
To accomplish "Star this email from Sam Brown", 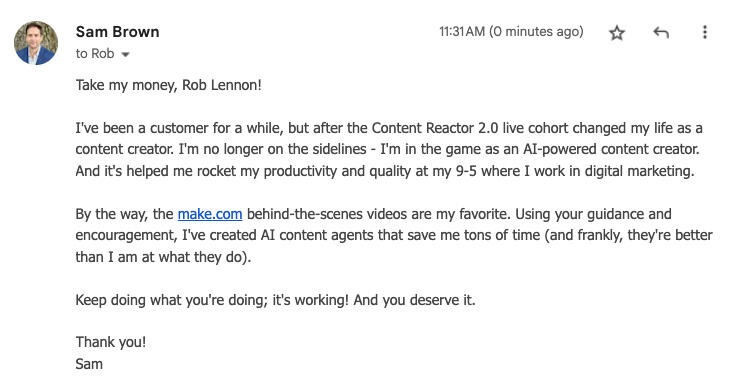I will (617, 33).
